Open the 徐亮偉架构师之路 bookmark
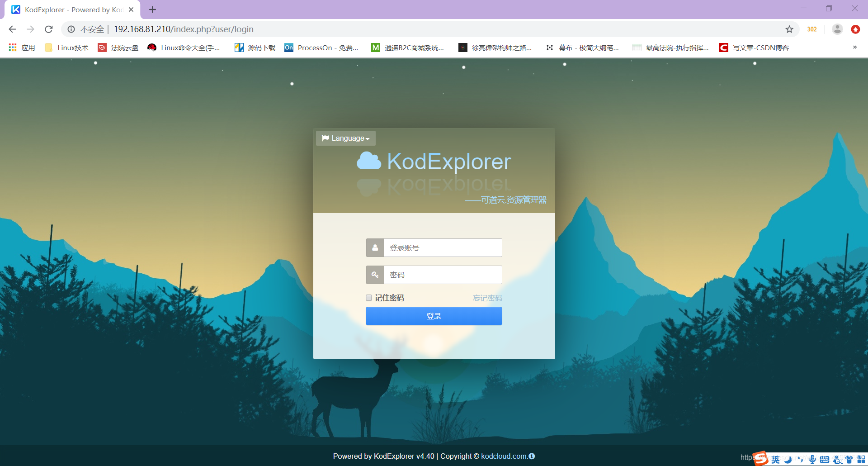This screenshot has width=868, height=466. pyautogui.click(x=495, y=48)
